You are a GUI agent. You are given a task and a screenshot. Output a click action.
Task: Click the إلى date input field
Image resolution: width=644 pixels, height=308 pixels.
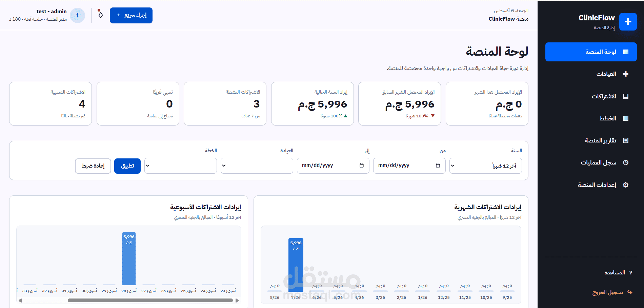(333, 166)
